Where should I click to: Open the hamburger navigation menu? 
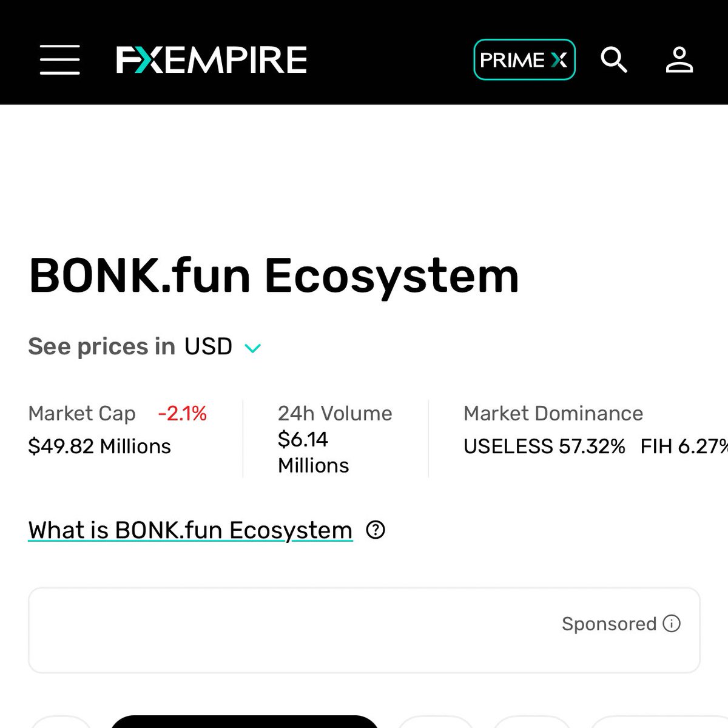tap(59, 59)
